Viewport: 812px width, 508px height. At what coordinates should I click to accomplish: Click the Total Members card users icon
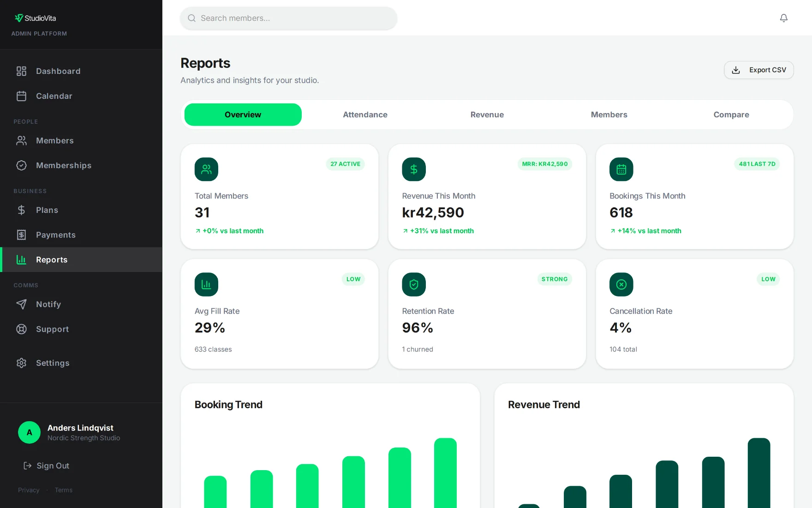tap(206, 169)
